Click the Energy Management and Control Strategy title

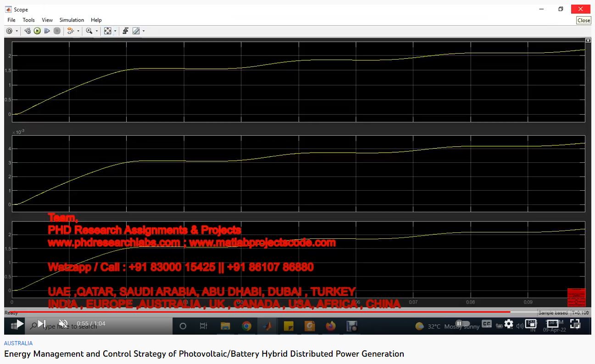pyautogui.click(x=204, y=354)
